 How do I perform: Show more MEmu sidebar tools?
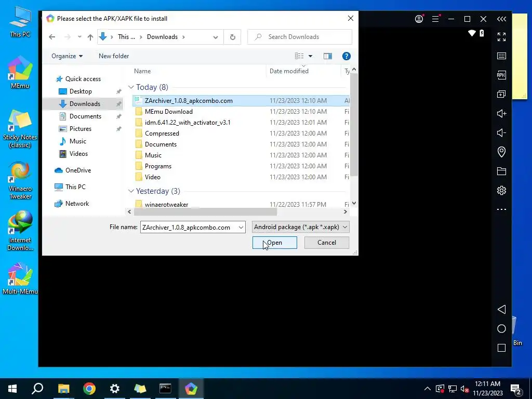click(x=501, y=209)
